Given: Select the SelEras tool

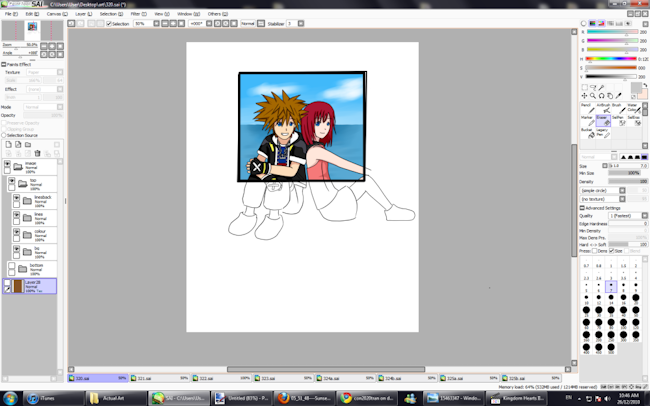Looking at the screenshot, I should tap(633, 120).
